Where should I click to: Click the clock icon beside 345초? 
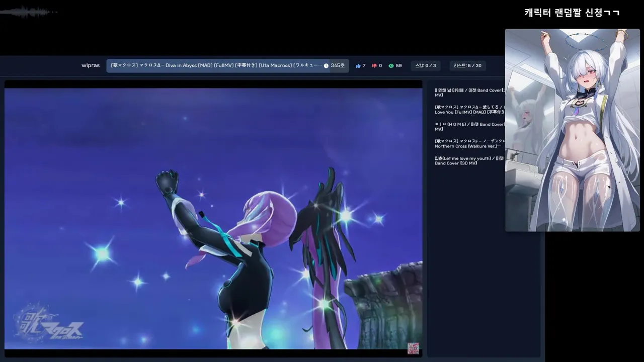(326, 66)
